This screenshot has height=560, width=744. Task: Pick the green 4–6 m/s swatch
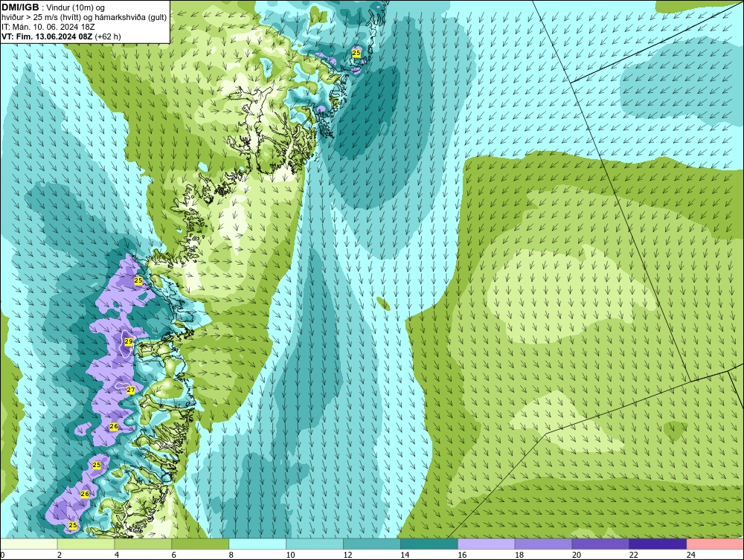[x=143, y=544]
